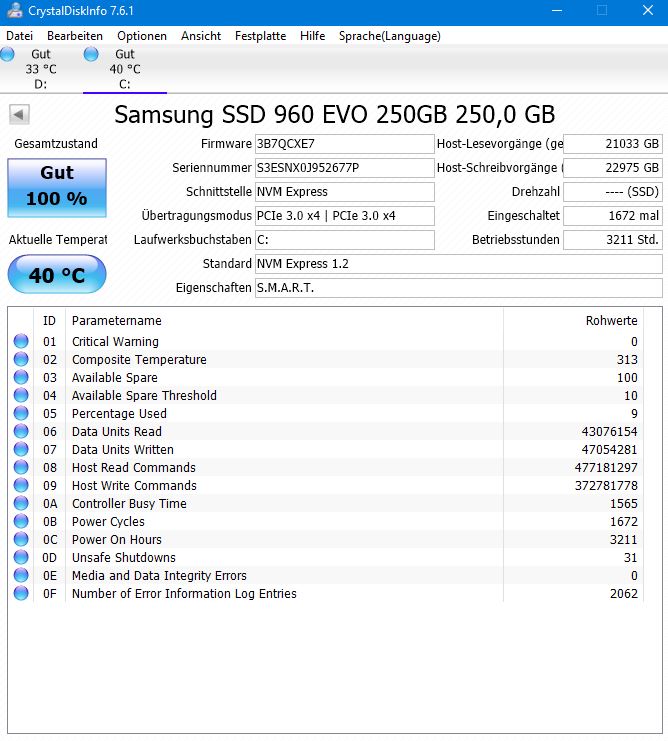
Task: Click the Übertragungsmodus field PCIe 3.0 x4
Action: click(344, 216)
